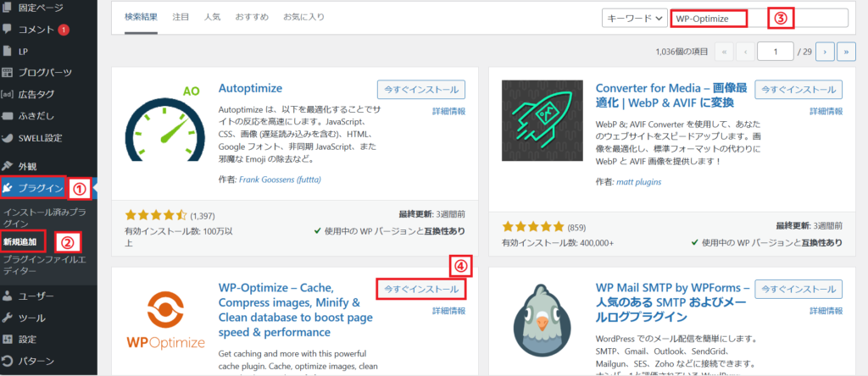
Task: Open 詳細情報 for Converter for Media
Action: coord(826,111)
